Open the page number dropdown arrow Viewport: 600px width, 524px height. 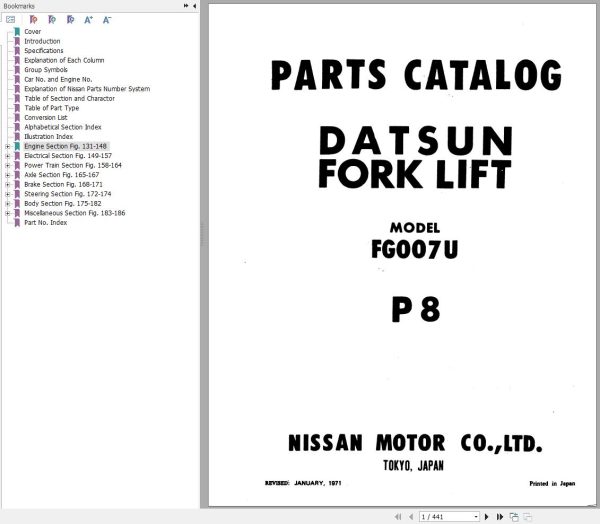476,517
